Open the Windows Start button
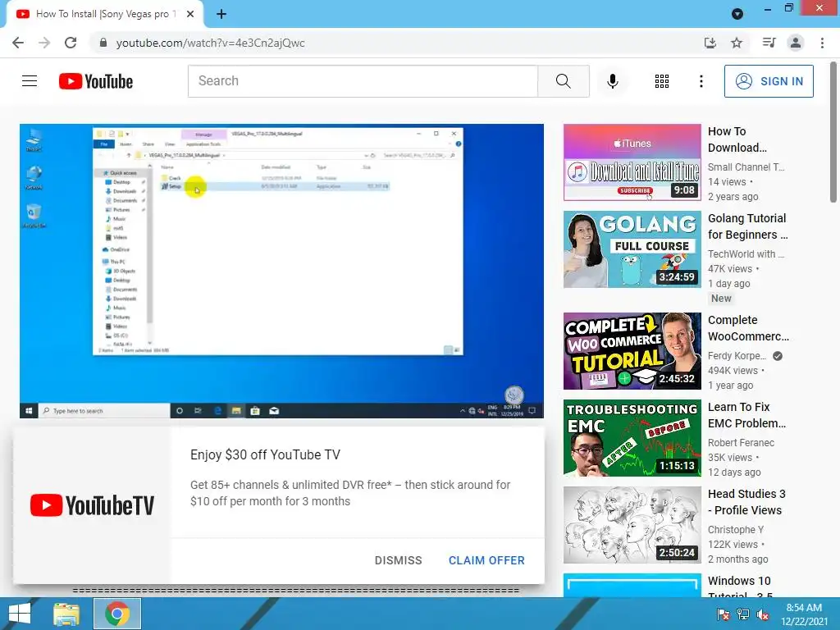840x630 pixels. click(20, 614)
